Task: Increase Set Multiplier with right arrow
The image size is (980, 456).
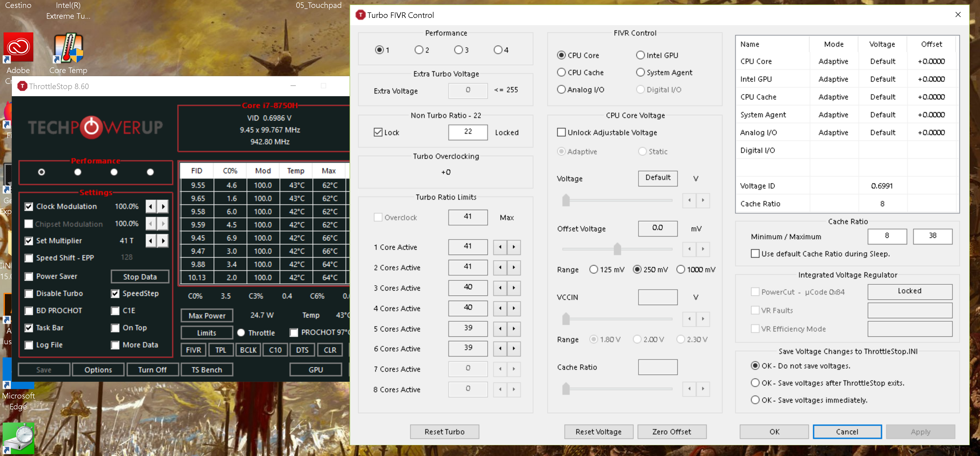Action: point(163,241)
